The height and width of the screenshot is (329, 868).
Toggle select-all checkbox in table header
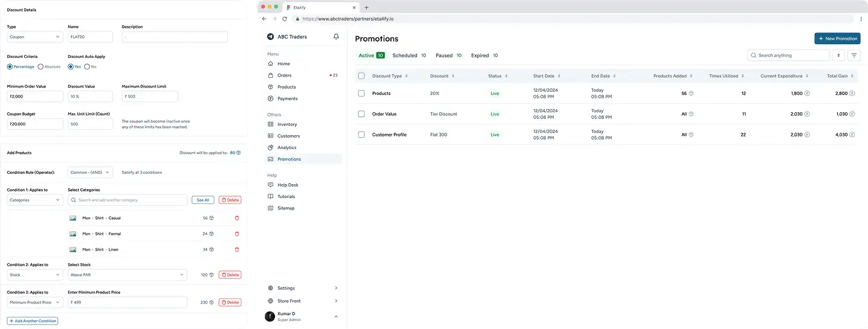[361, 76]
